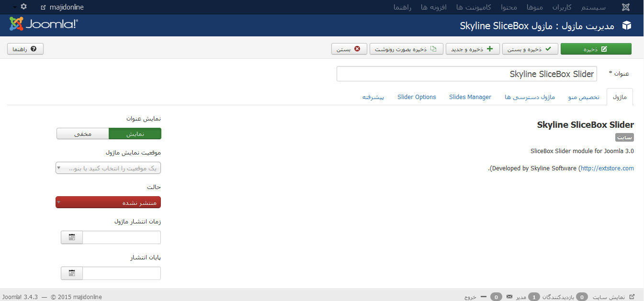Click the پایان انتشار date input
This screenshot has width=644, height=301.
122,273
